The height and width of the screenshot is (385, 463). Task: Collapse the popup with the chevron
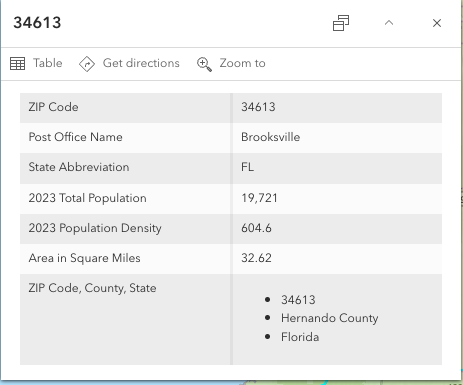pyautogui.click(x=389, y=23)
